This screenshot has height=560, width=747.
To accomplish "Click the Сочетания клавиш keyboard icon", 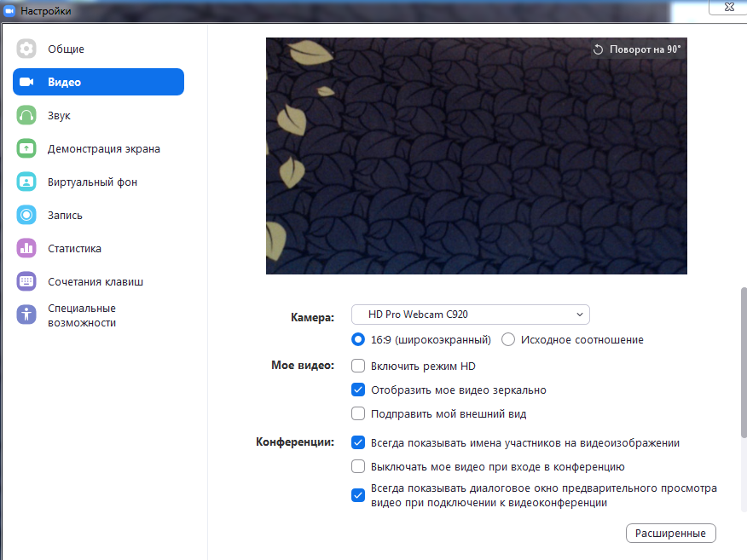I will click(x=26, y=281).
